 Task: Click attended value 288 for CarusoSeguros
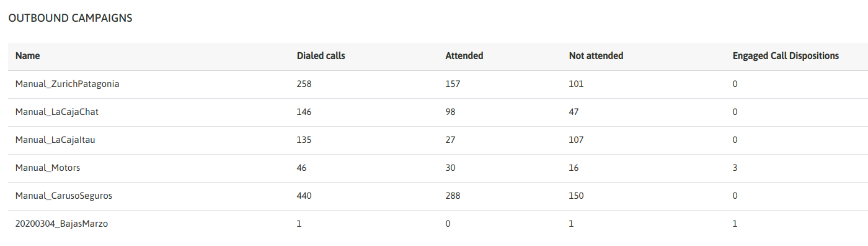point(453,196)
